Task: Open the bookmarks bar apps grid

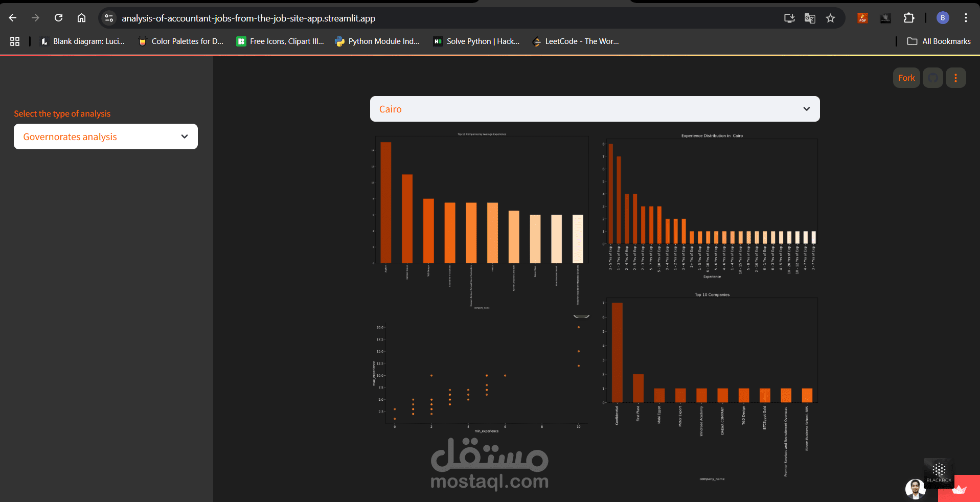Action: coord(15,41)
